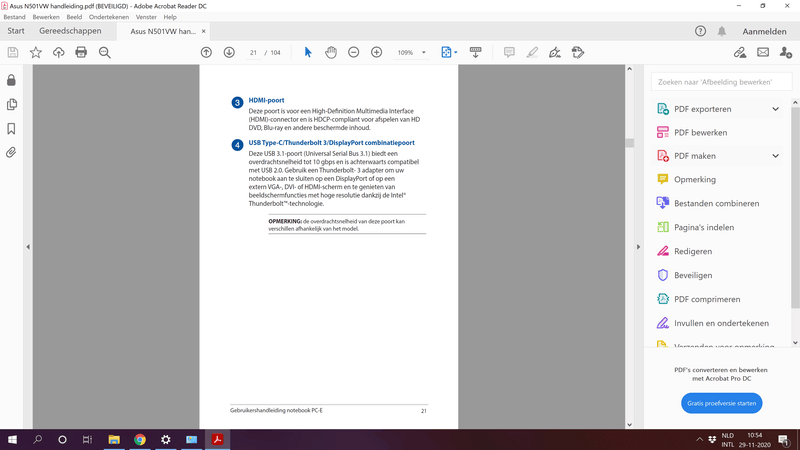Start Gratis proefversie button
The height and width of the screenshot is (450, 800).
(721, 403)
